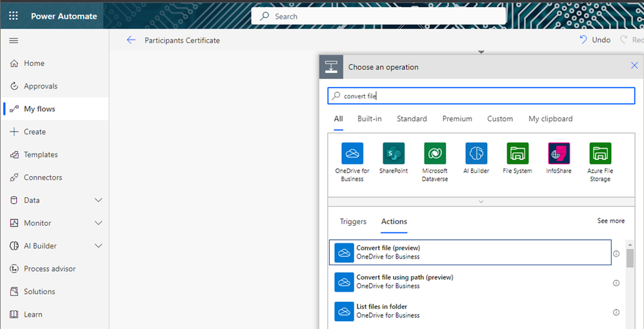Collapse the left navigation hamburger menu

click(14, 41)
